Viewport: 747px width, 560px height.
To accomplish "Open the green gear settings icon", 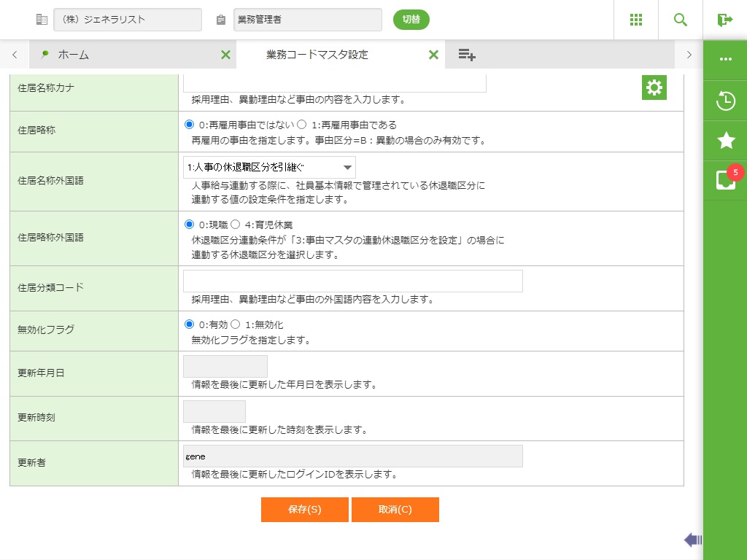I will [654, 87].
